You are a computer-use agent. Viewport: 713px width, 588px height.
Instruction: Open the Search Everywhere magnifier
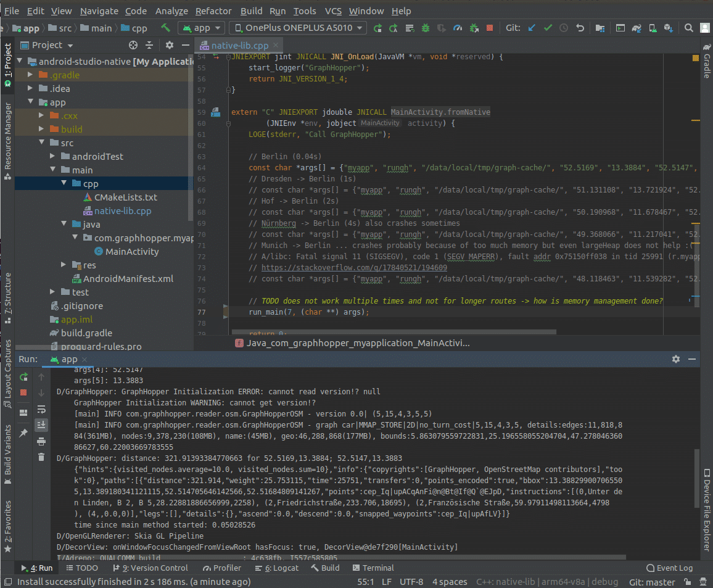(x=689, y=28)
